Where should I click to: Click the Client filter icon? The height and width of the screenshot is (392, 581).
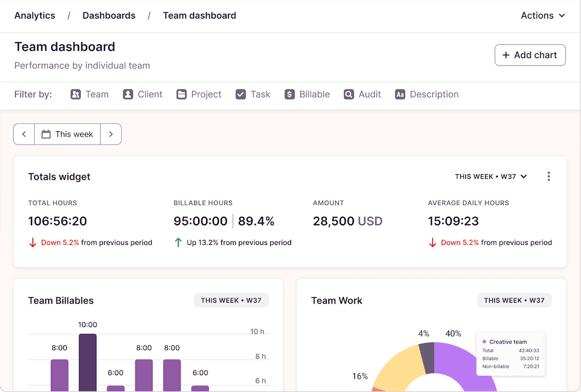[x=128, y=94]
